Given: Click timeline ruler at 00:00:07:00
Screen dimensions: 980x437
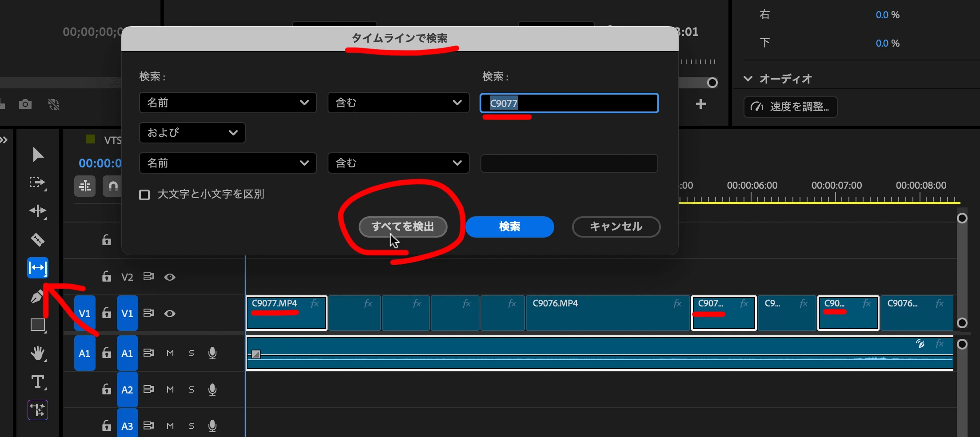Looking at the screenshot, I should pyautogui.click(x=836, y=186).
